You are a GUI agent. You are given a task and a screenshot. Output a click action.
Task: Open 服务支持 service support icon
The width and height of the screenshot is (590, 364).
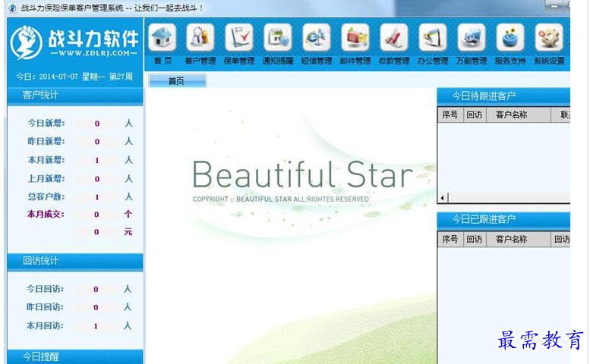coord(510,37)
